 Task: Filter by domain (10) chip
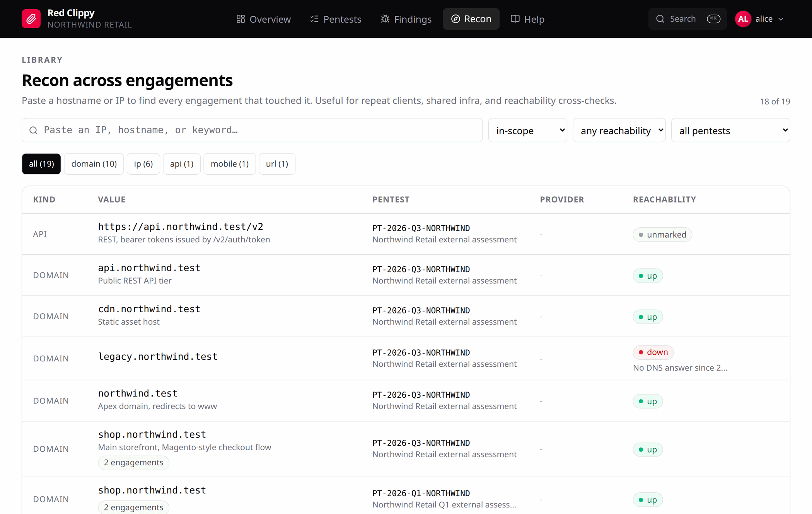coord(94,164)
